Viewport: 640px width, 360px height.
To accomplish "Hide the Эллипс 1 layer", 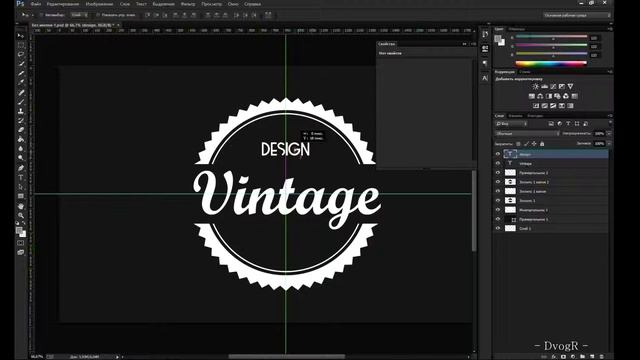I will (x=498, y=200).
